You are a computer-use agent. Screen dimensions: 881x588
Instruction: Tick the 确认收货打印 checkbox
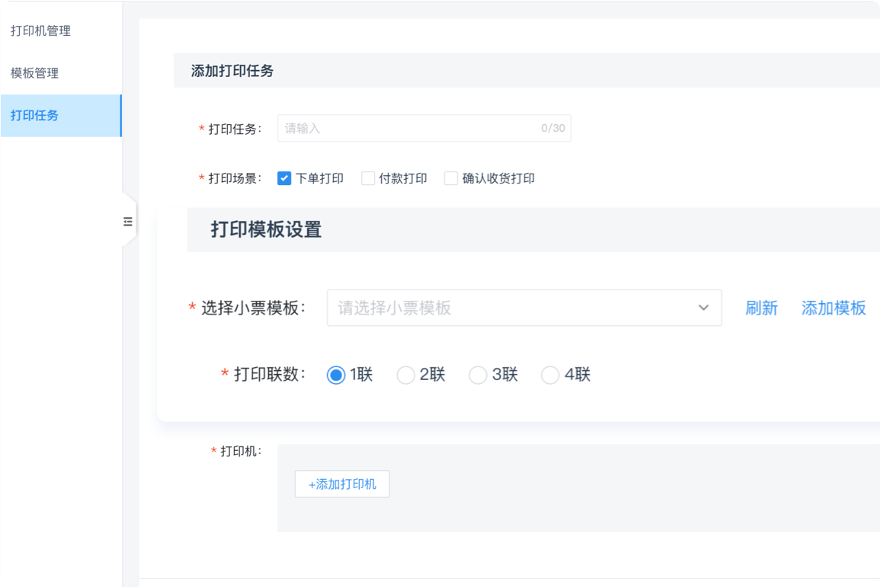coord(451,178)
